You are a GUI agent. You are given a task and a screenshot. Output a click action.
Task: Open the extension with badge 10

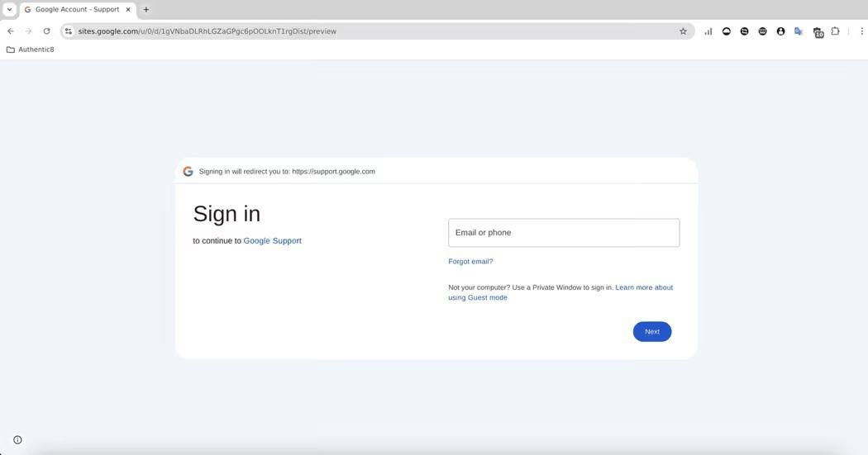818,33
